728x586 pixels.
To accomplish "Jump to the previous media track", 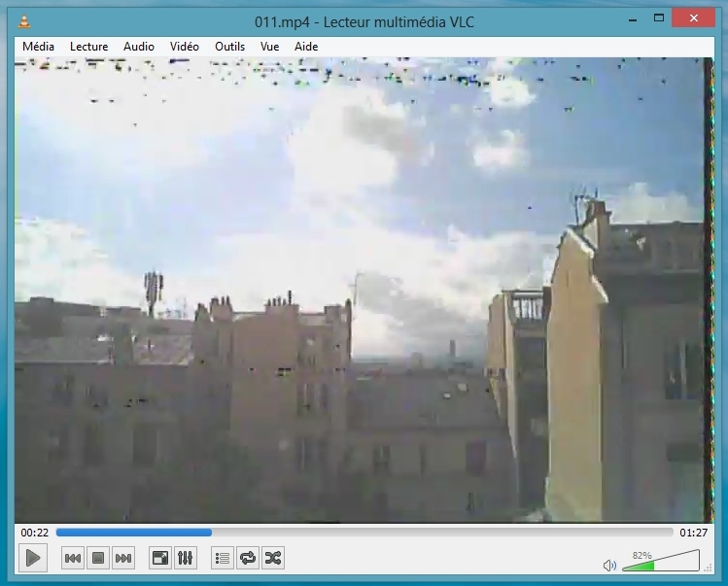I will click(73, 558).
